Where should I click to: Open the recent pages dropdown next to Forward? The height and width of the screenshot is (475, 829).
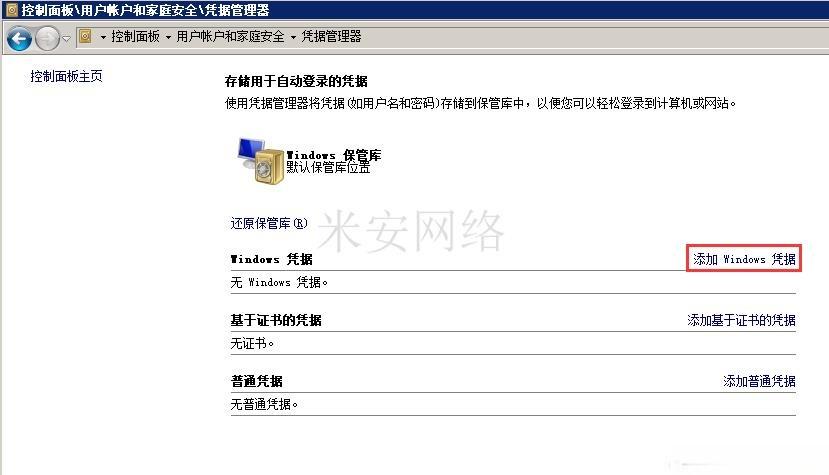(x=67, y=39)
